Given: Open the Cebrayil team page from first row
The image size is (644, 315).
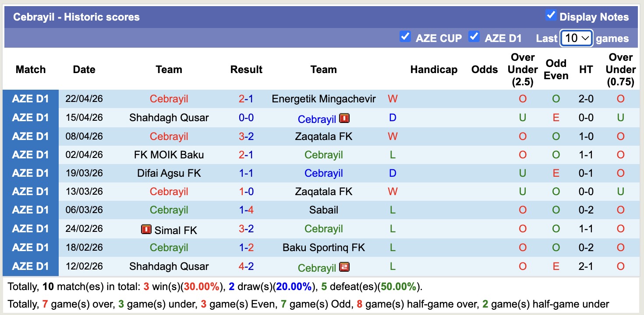Looking at the screenshot, I should tap(169, 98).
